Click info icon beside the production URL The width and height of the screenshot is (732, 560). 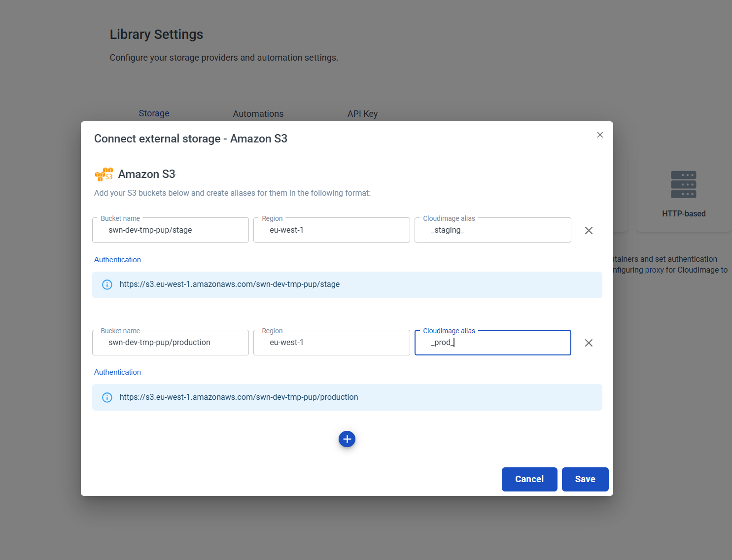point(107,397)
